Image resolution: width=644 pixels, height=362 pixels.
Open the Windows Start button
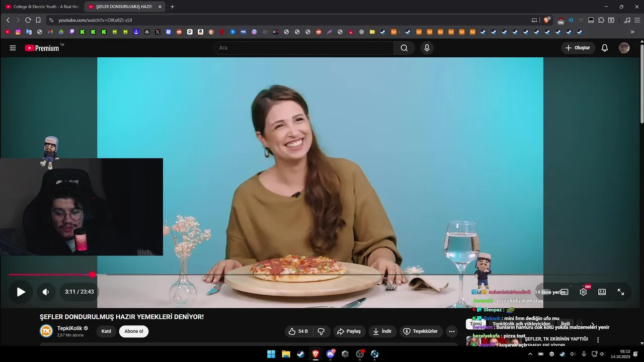[271, 354]
